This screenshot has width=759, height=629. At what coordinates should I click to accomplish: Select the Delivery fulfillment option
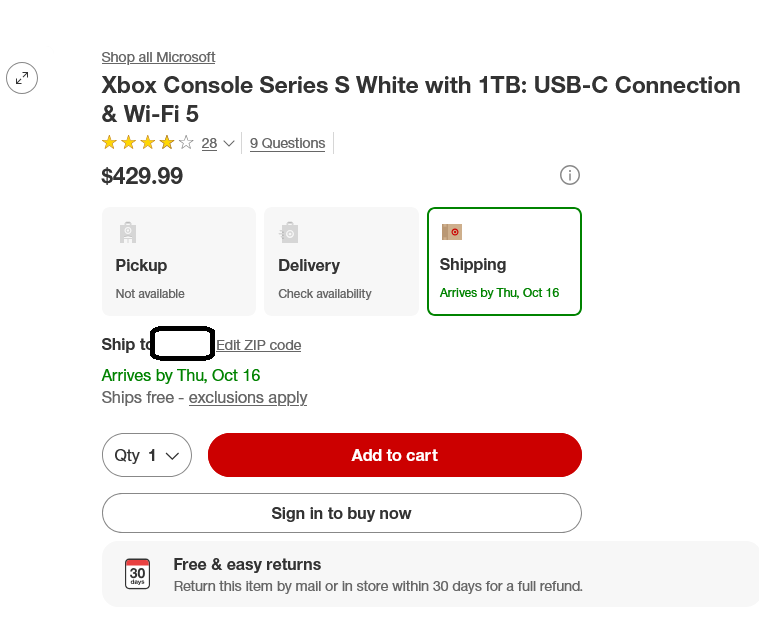click(341, 262)
